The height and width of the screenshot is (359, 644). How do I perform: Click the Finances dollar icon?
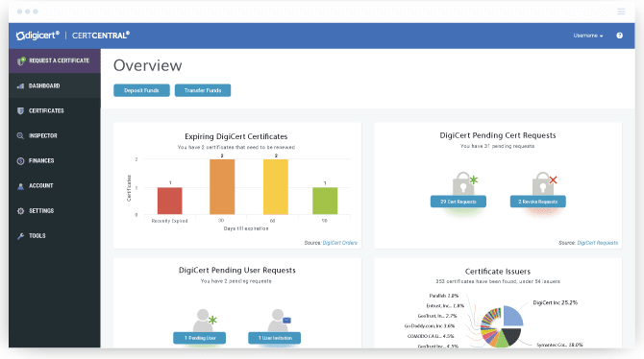point(20,161)
